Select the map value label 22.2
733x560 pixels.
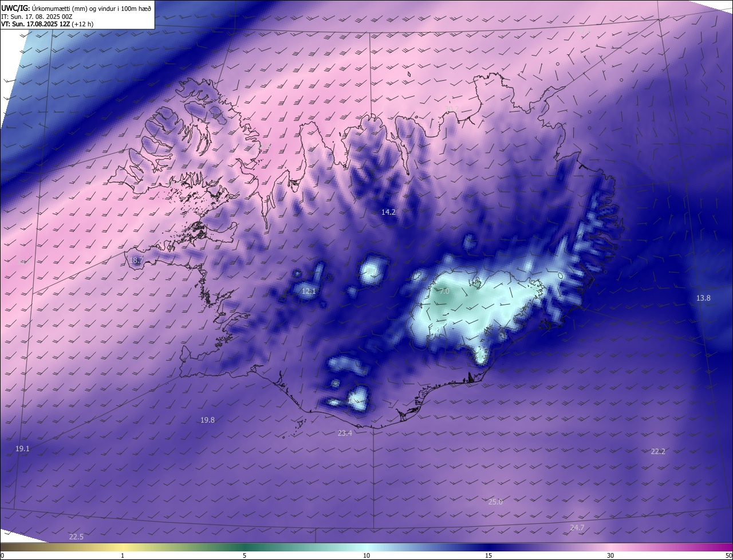pyautogui.click(x=658, y=451)
